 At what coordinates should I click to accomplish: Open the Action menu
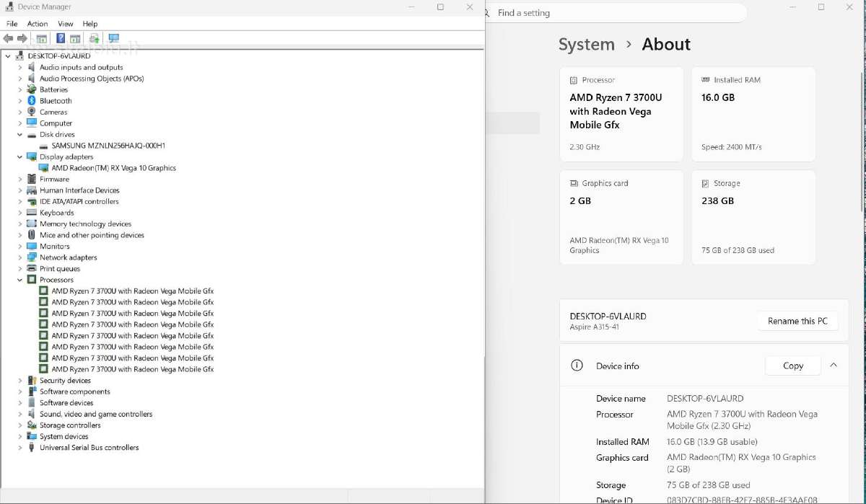[x=38, y=24]
